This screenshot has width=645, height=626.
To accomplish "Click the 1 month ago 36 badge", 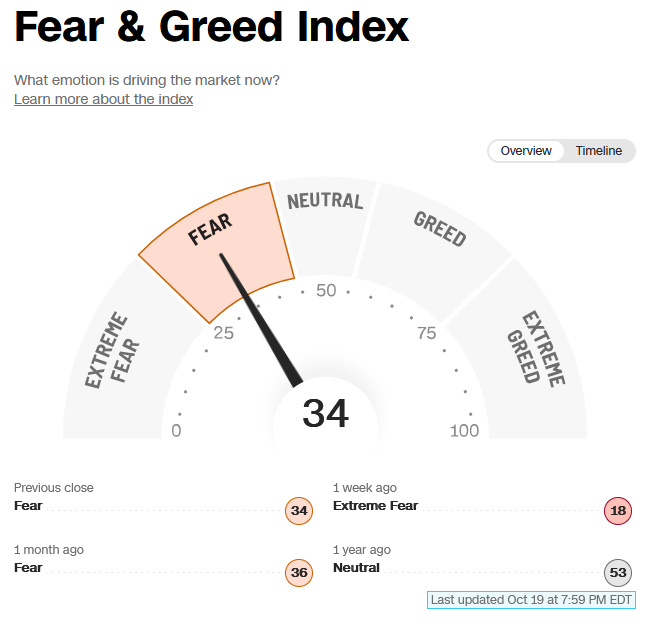I will [x=299, y=573].
